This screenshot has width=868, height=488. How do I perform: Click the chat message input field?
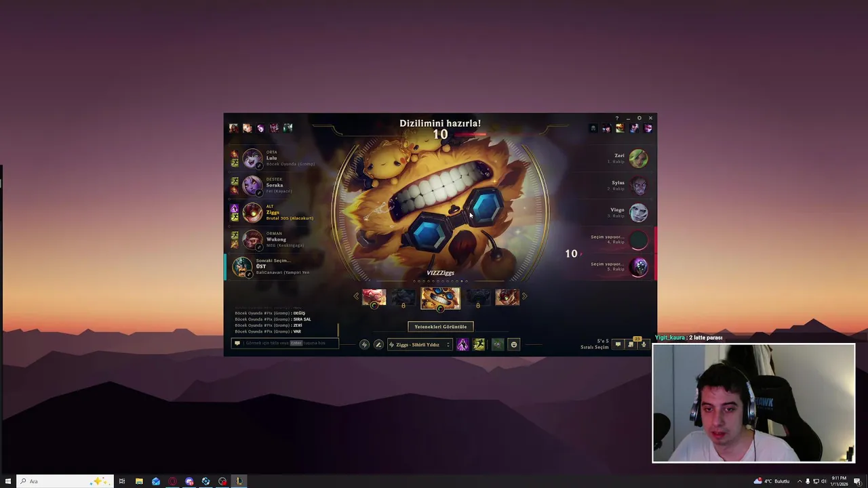285,343
